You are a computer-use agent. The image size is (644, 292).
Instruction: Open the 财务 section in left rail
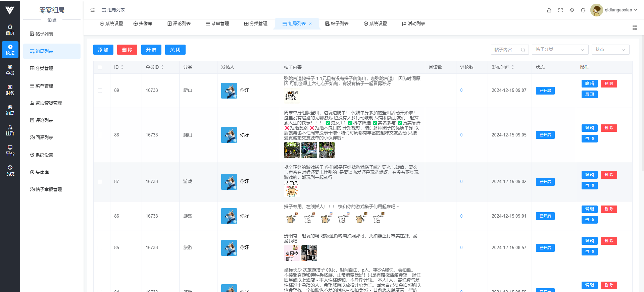(x=10, y=90)
